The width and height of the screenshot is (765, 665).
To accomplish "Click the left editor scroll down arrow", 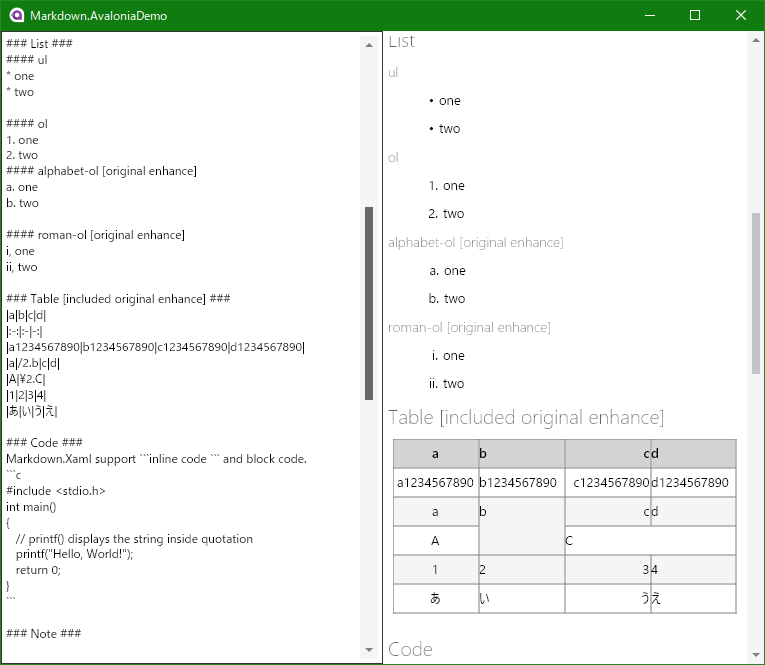I will click(369, 649).
